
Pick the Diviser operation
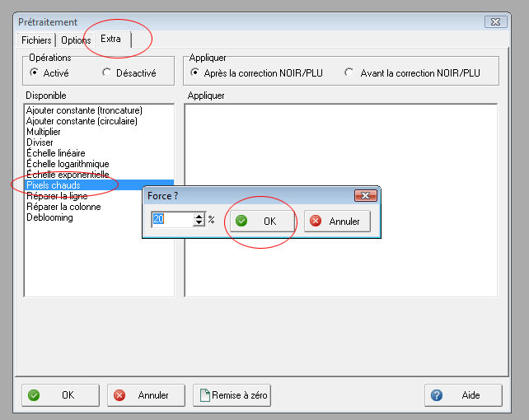tap(99, 142)
